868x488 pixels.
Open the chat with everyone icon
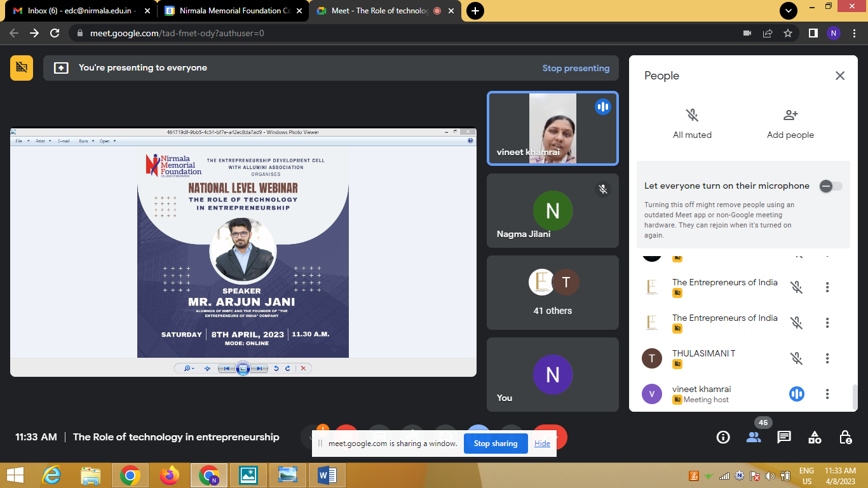click(784, 437)
